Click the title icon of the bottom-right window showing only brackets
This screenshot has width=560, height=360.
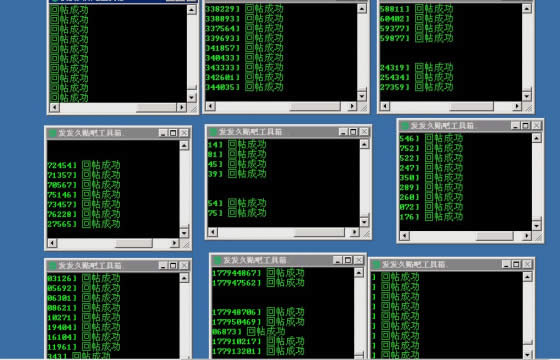click(376, 265)
